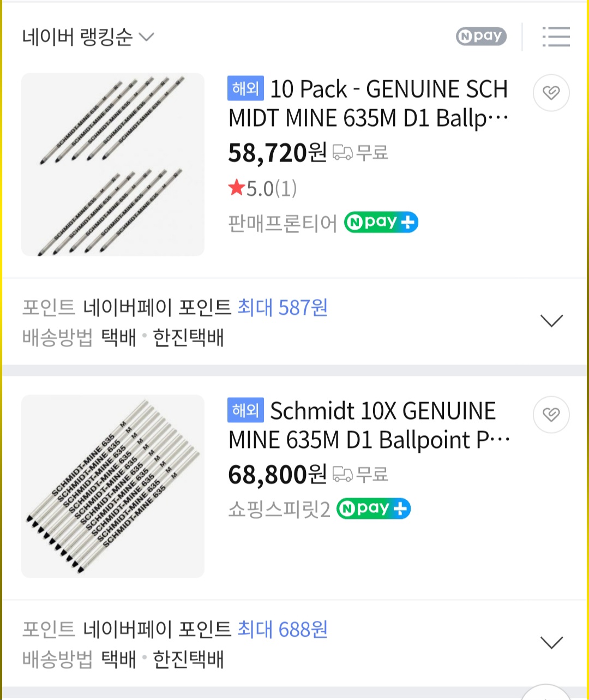
Task: Open the 네이버 랭킹순 sort dropdown
Action: [88, 37]
